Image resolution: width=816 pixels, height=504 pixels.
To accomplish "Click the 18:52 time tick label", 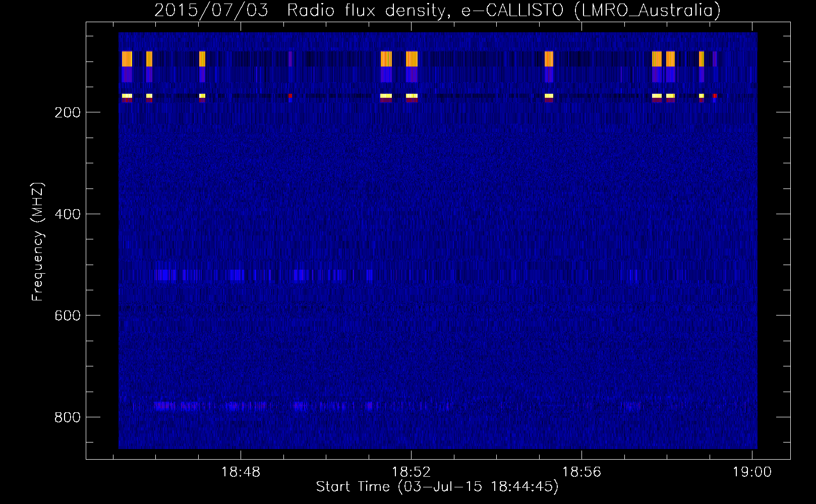I will click(412, 472).
